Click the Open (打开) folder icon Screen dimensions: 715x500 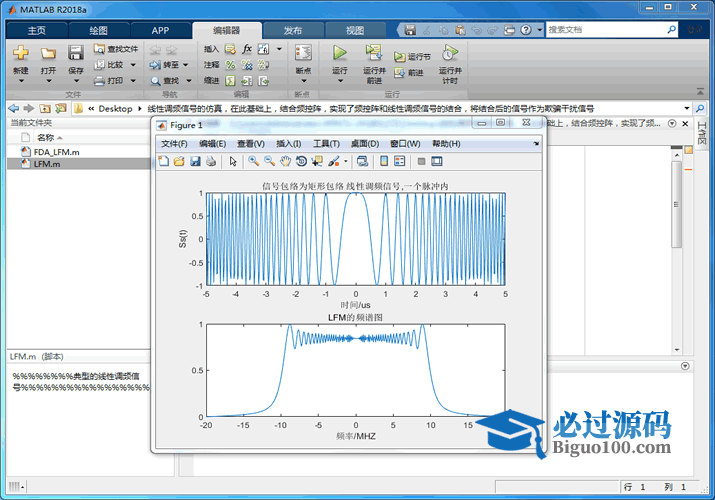(48, 53)
